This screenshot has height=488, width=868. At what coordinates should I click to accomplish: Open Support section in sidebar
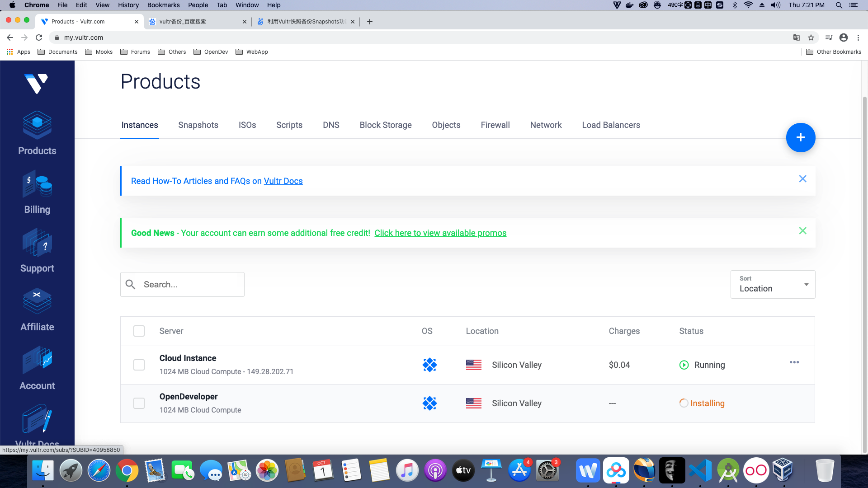tap(37, 251)
